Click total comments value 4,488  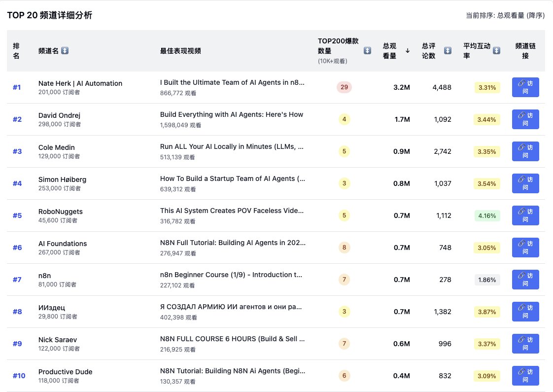point(442,87)
